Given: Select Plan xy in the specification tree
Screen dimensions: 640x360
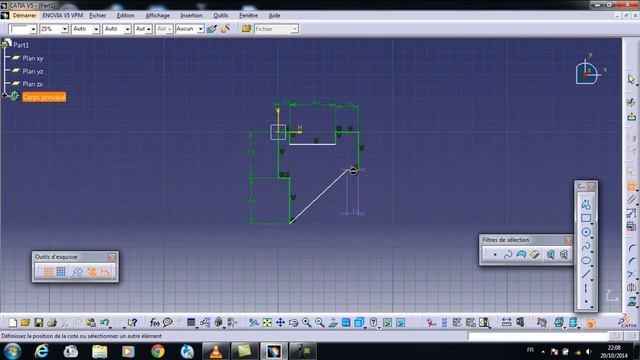Looking at the screenshot, I should tap(33, 58).
